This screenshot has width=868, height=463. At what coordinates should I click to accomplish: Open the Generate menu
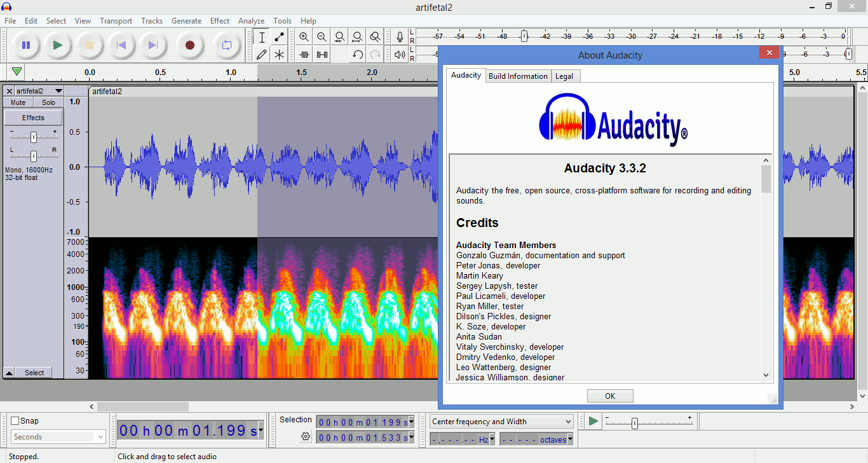pyautogui.click(x=186, y=21)
